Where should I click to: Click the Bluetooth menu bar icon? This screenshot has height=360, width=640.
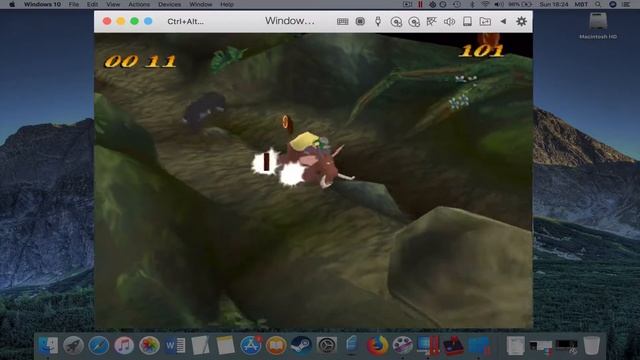point(472,4)
